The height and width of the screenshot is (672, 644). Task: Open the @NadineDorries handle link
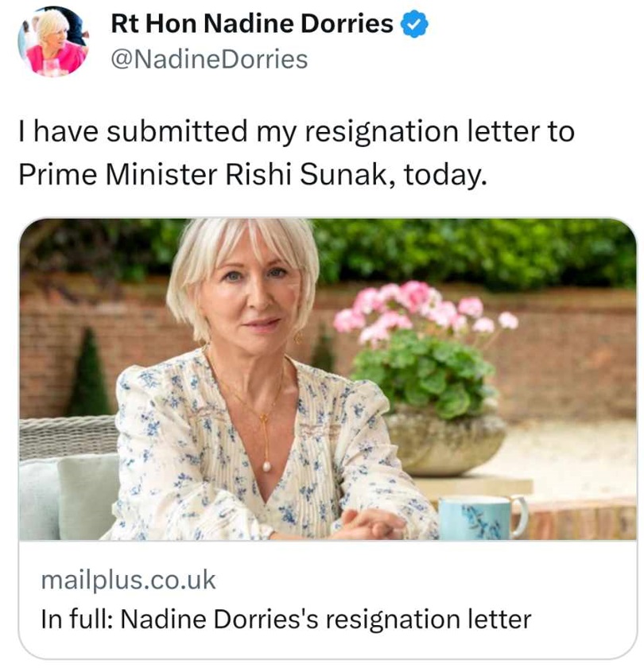click(208, 59)
